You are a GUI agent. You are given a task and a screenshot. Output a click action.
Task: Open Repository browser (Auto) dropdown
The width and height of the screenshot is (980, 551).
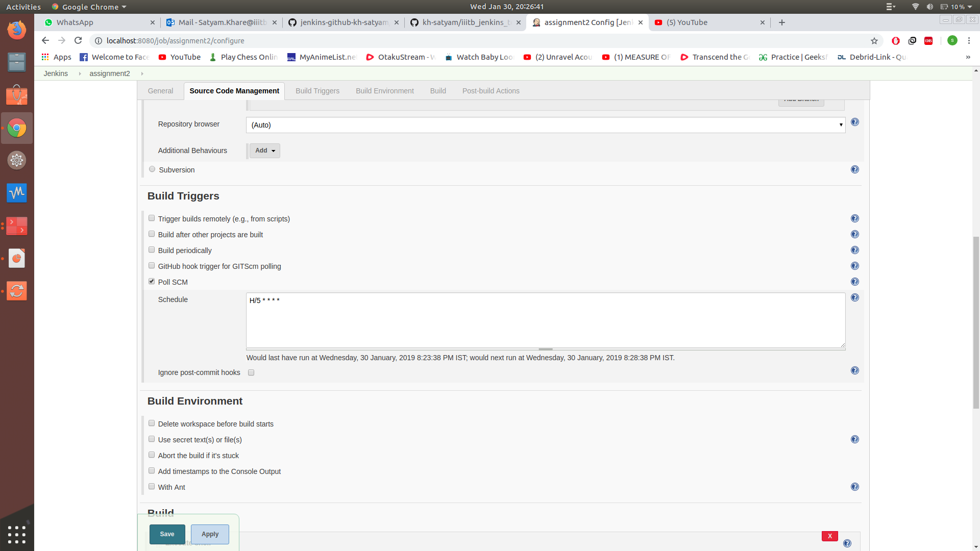(x=545, y=125)
